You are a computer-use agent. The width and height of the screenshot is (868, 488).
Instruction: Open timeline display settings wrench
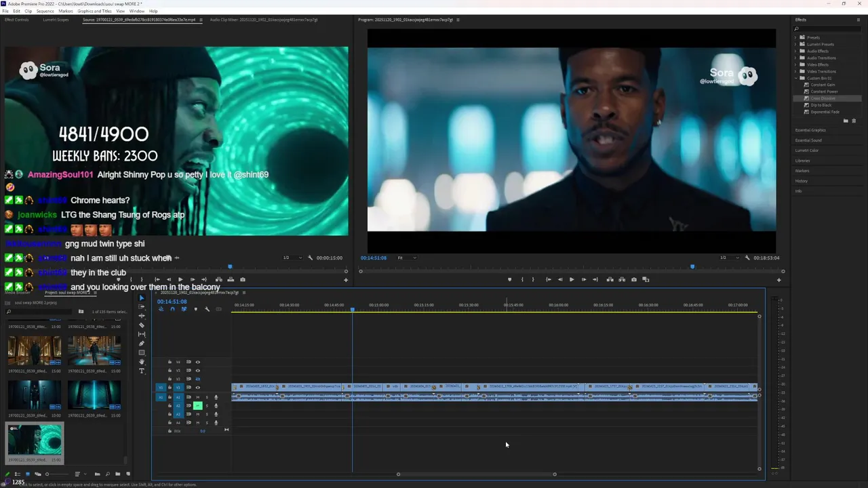click(x=207, y=309)
